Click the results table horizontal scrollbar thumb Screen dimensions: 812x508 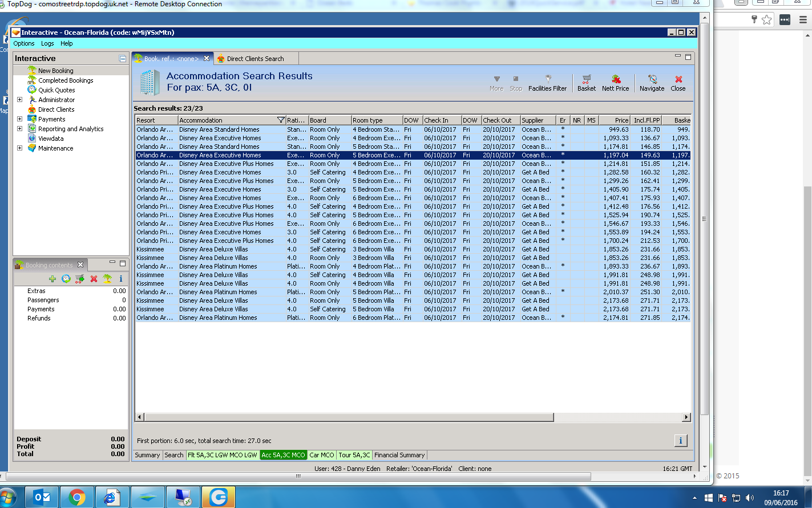pyautogui.click(x=349, y=417)
